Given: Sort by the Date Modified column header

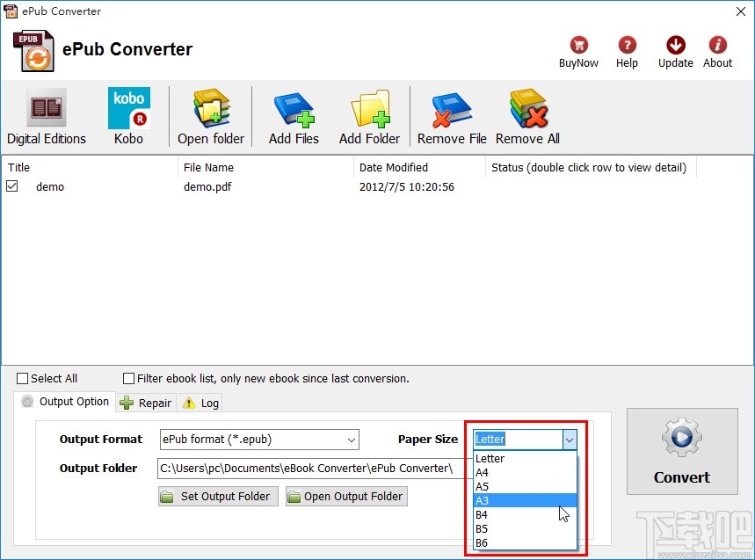Looking at the screenshot, I should tap(419, 167).
